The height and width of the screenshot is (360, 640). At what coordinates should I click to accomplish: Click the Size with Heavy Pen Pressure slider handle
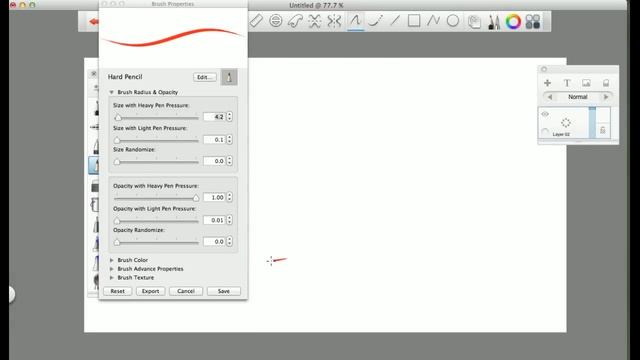pos(118,118)
